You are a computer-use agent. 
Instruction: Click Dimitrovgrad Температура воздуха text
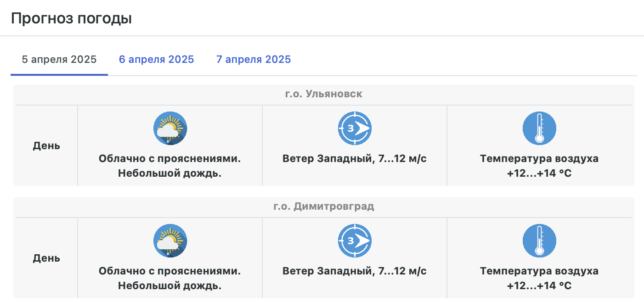point(539,271)
